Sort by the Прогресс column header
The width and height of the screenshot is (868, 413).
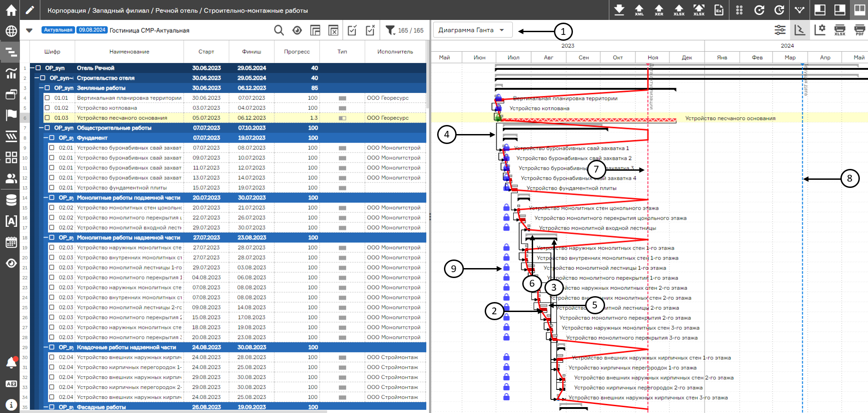click(297, 52)
